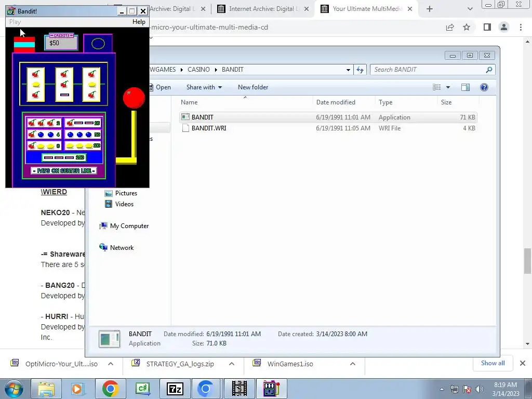Click the search magnifier icon
The image size is (532, 399).
point(489,70)
